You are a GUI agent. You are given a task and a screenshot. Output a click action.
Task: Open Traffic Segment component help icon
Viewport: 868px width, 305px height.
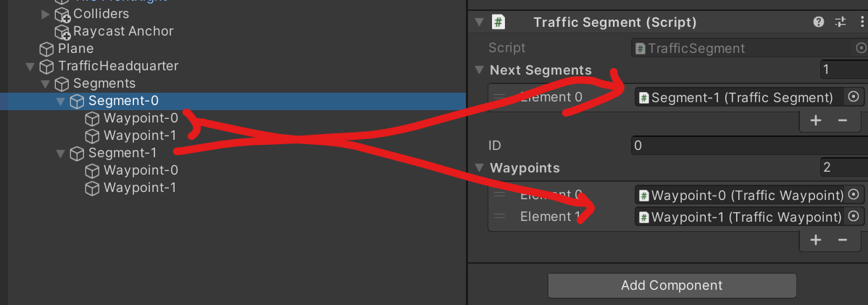pos(818,22)
